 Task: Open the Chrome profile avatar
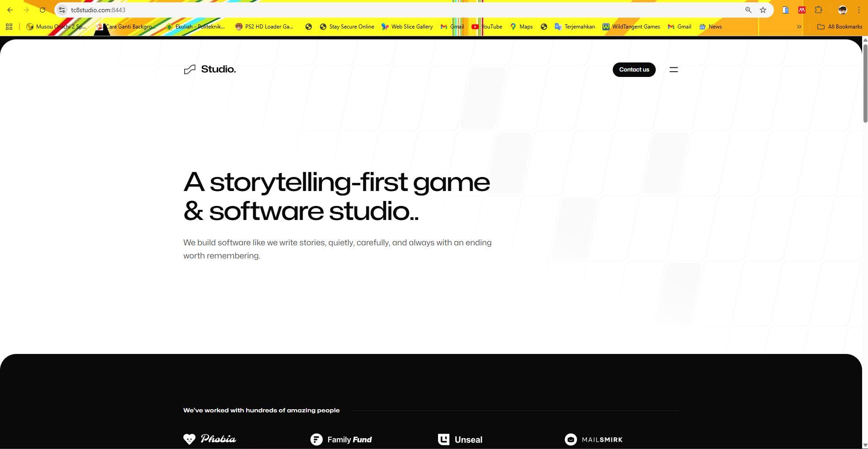pos(842,10)
